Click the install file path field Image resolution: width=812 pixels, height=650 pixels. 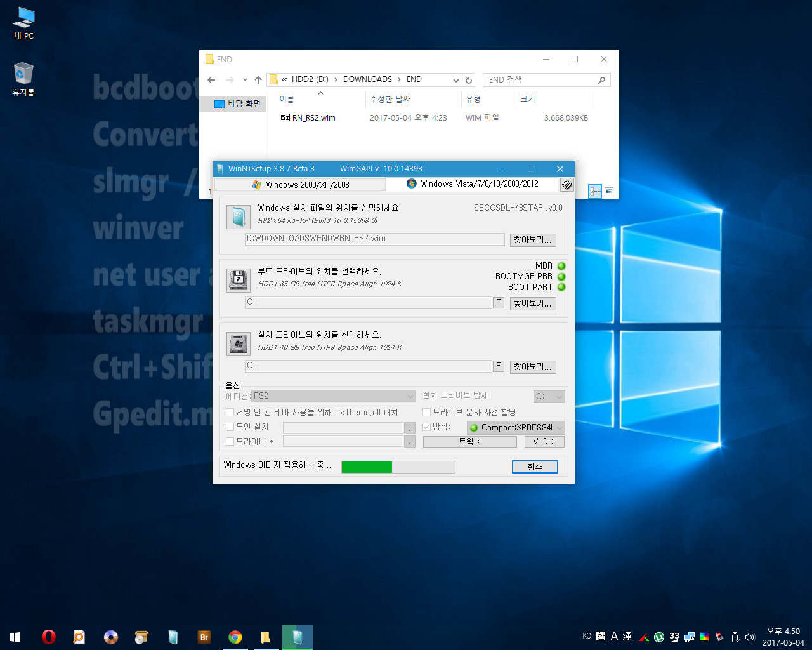[x=375, y=239]
